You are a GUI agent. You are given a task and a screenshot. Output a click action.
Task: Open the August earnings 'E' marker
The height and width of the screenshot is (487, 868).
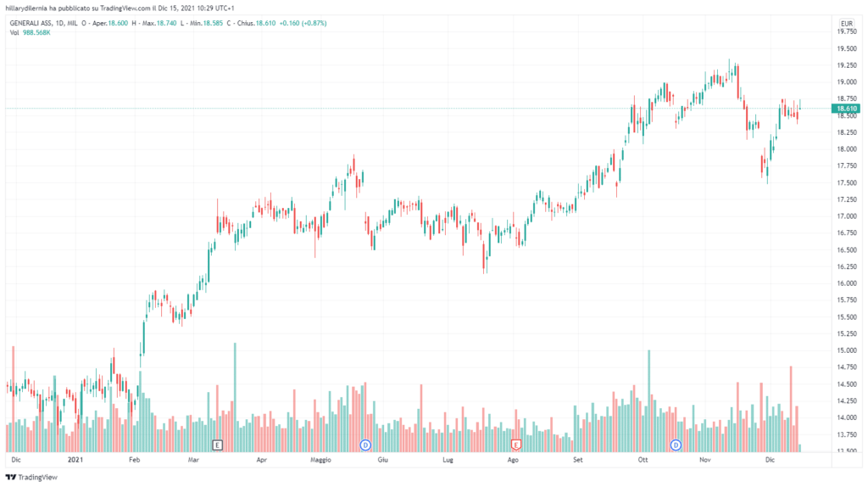[x=515, y=445]
